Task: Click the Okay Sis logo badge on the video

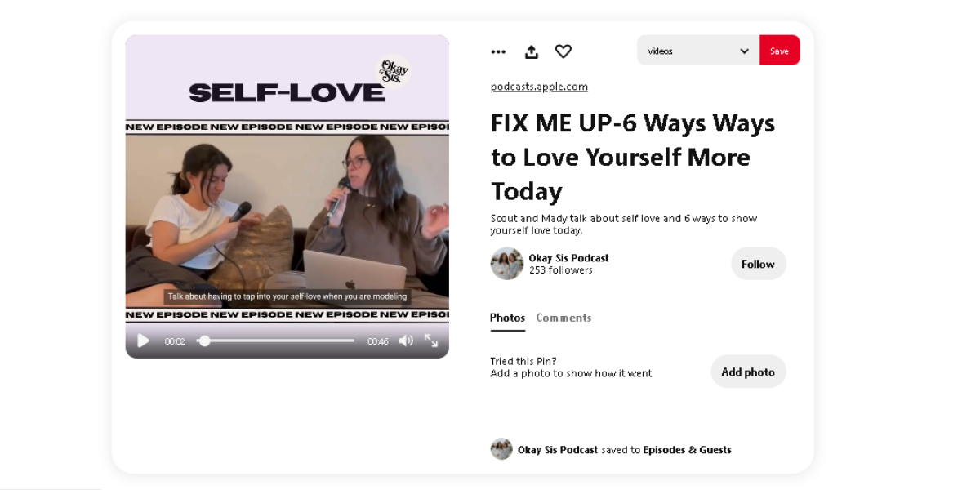Action: coord(394,71)
